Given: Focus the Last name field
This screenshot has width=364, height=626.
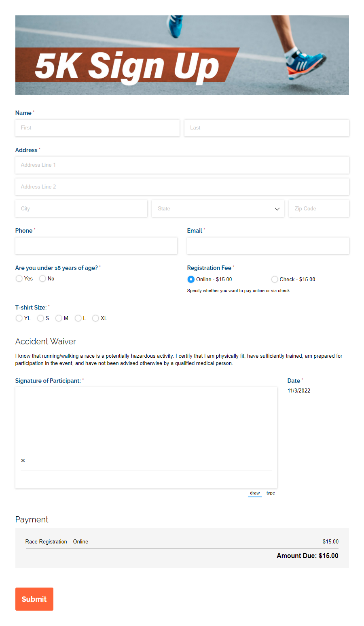Looking at the screenshot, I should coord(266,128).
